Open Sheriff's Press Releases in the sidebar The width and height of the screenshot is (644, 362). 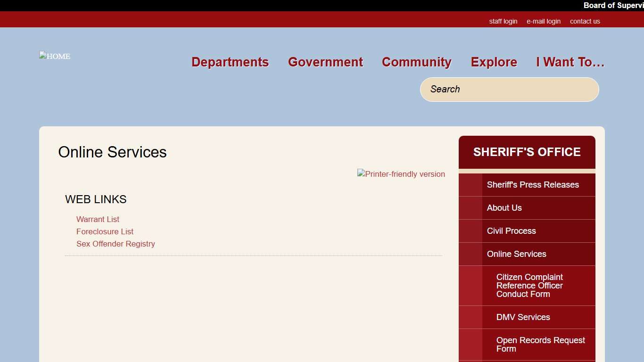(533, 185)
